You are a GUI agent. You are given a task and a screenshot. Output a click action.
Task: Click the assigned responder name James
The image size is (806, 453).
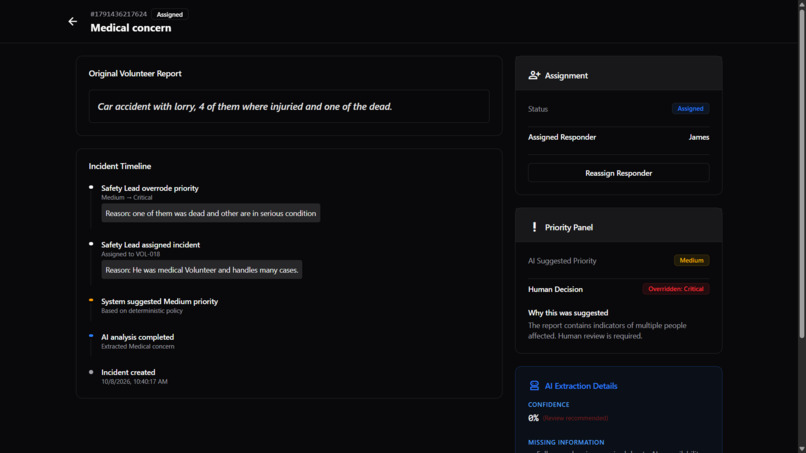click(x=699, y=137)
